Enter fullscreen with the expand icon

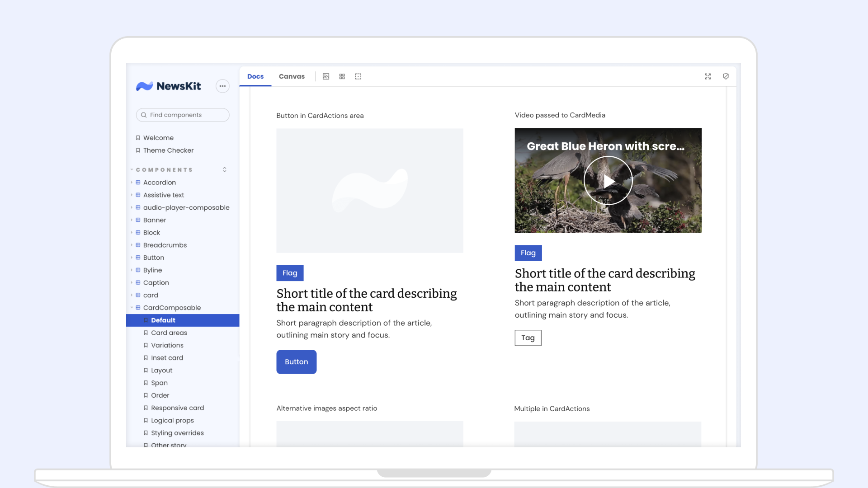pyautogui.click(x=708, y=76)
